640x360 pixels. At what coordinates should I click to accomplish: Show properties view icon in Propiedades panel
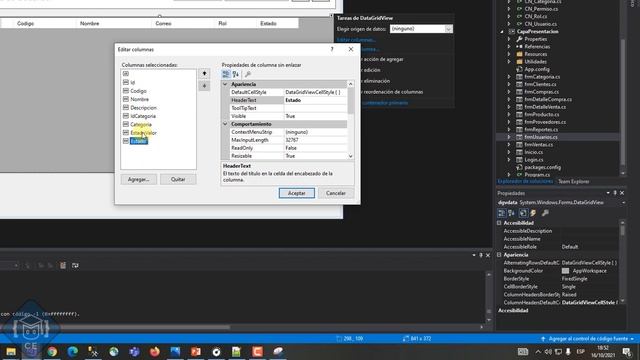[523, 213]
